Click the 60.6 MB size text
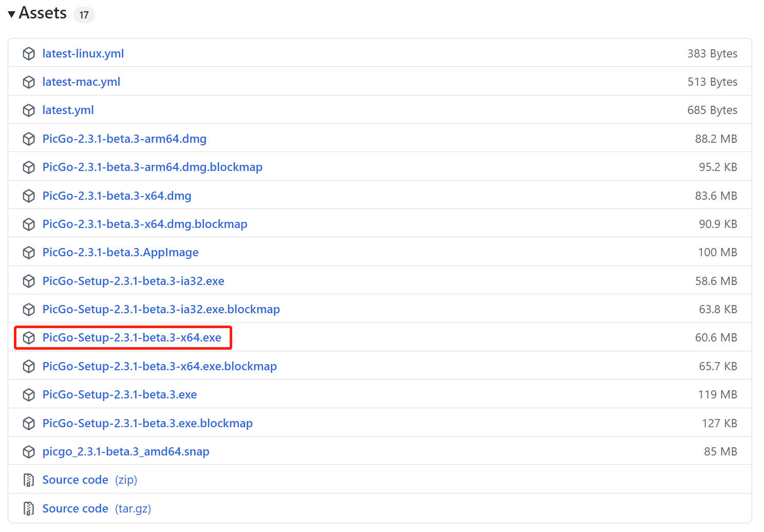 click(716, 338)
